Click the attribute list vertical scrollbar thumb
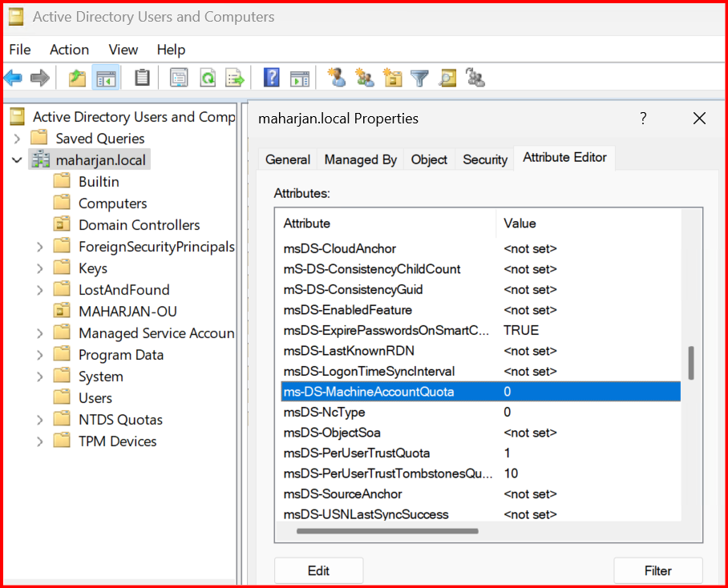Image resolution: width=728 pixels, height=588 pixels. 690,363
